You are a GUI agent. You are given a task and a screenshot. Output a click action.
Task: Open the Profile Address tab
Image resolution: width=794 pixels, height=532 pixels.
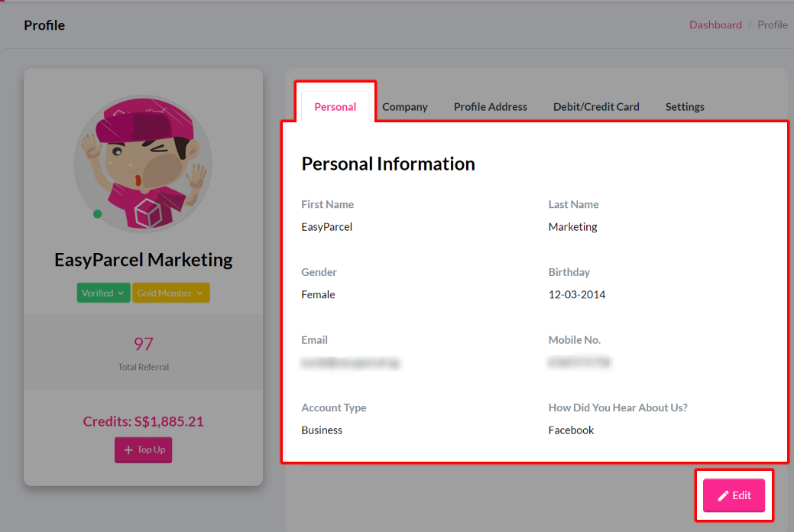point(490,106)
